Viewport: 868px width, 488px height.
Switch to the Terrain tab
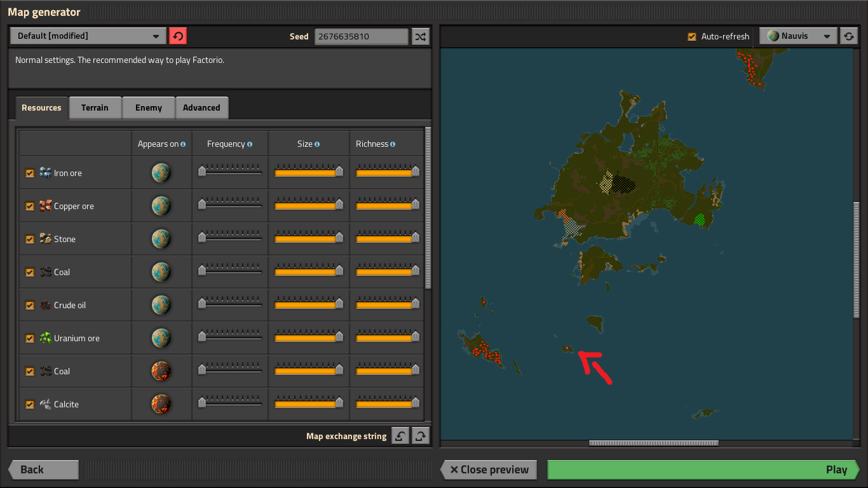[x=95, y=108]
